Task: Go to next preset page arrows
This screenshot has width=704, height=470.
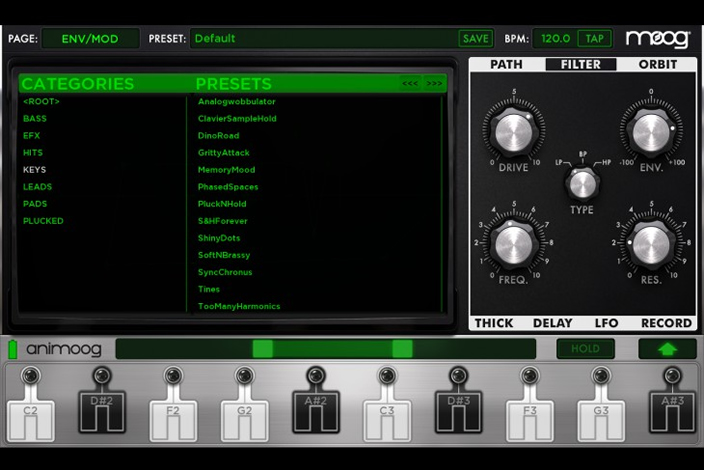Action: coord(434,83)
